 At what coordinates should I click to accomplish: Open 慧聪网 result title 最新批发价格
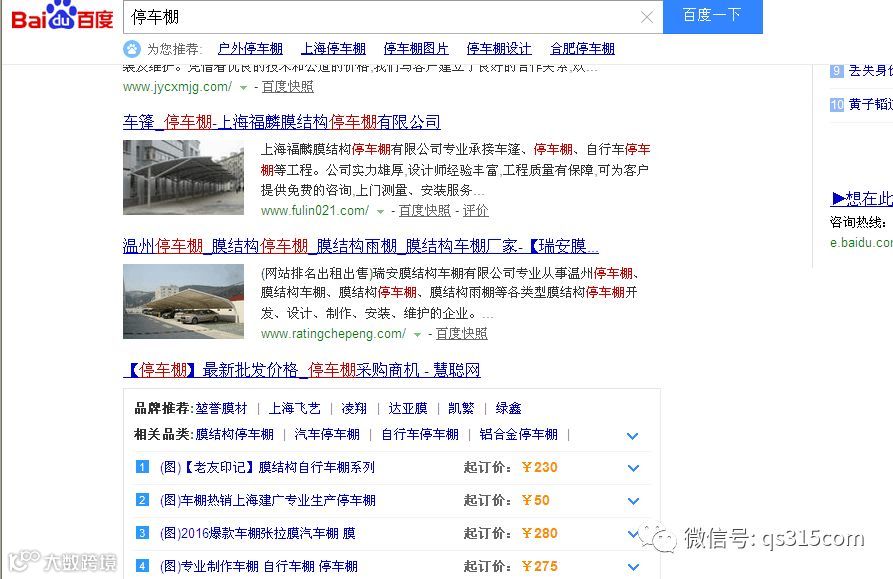pos(302,370)
